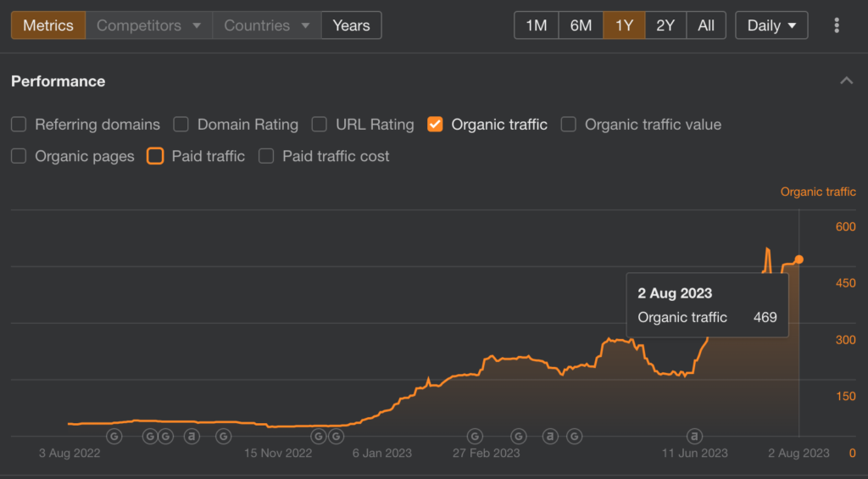Click the 'a' marker between Aug and Nov 2022

(x=192, y=437)
